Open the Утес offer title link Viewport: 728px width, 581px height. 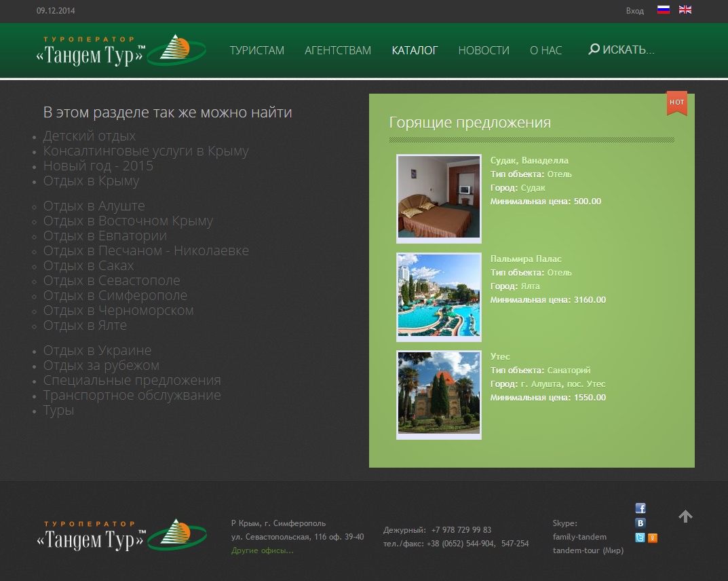point(500,356)
